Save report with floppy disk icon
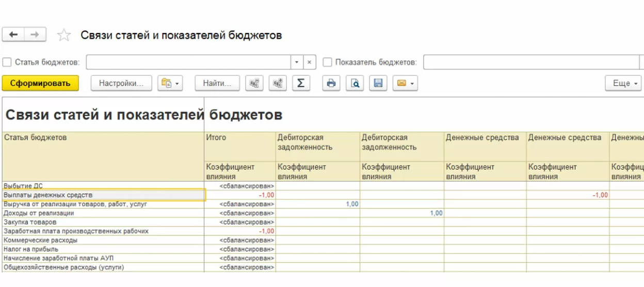 tap(378, 83)
